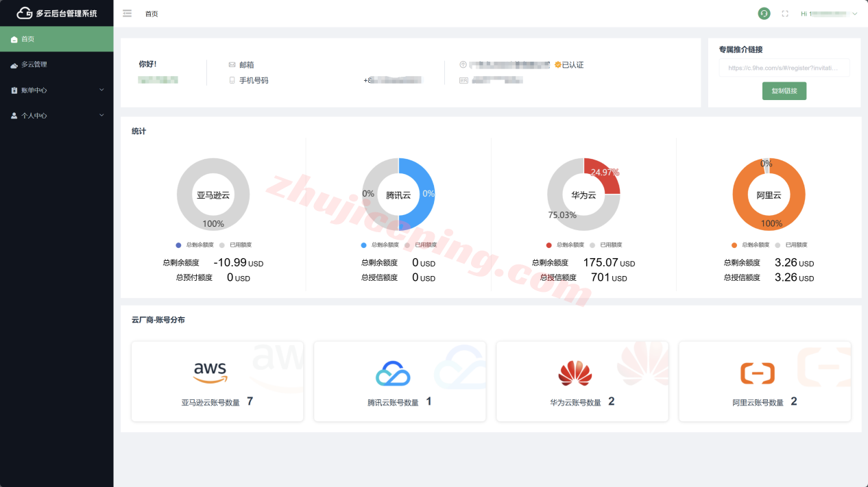Click the orange verified badge next to 已认证
This screenshot has width=868, height=487.
coord(558,65)
